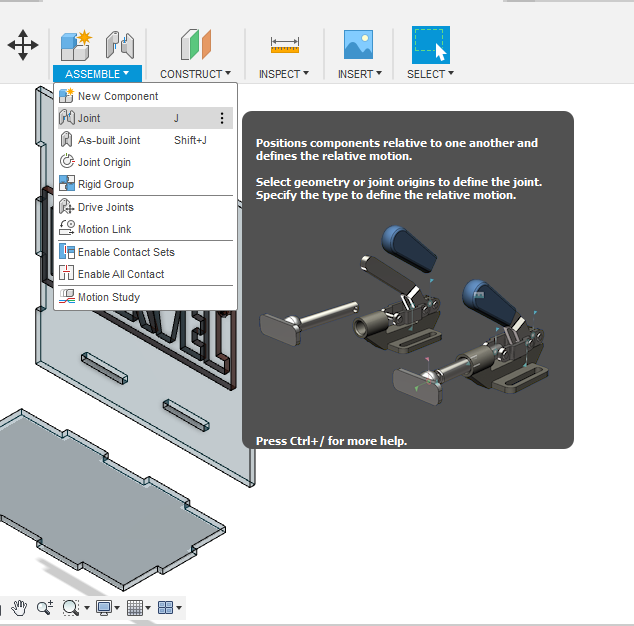Open the INSPECT dropdown menu

[x=283, y=74]
